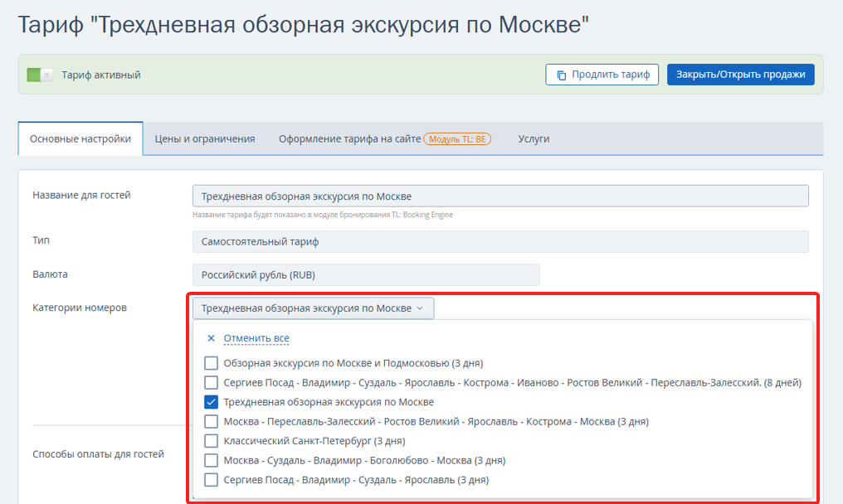Click the 'Способы оплаты для гостей' label
The width and height of the screenshot is (843, 504).
[99, 454]
